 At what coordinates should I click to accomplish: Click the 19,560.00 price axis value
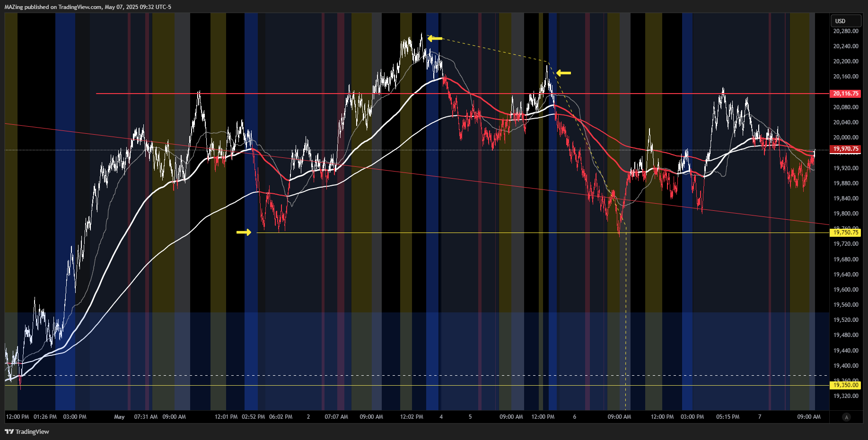846,305
